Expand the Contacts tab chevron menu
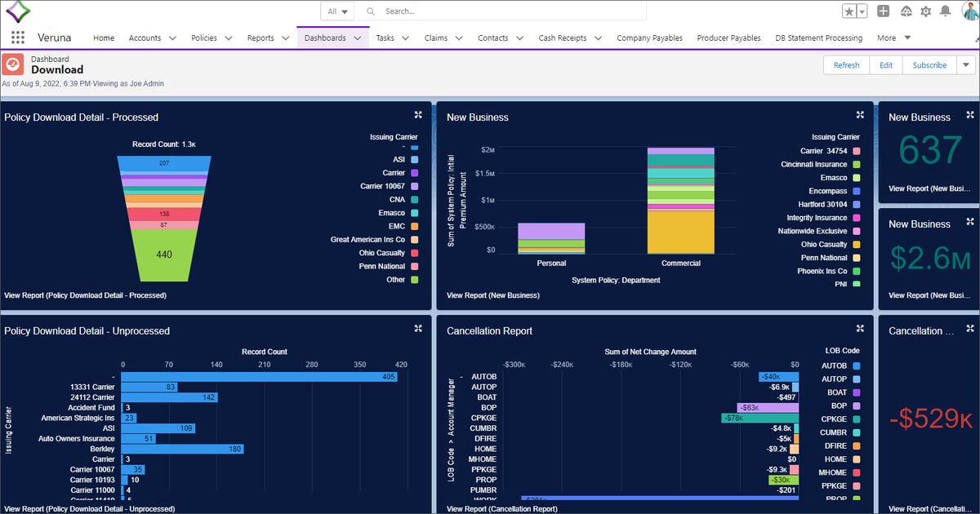 pyautogui.click(x=520, y=38)
